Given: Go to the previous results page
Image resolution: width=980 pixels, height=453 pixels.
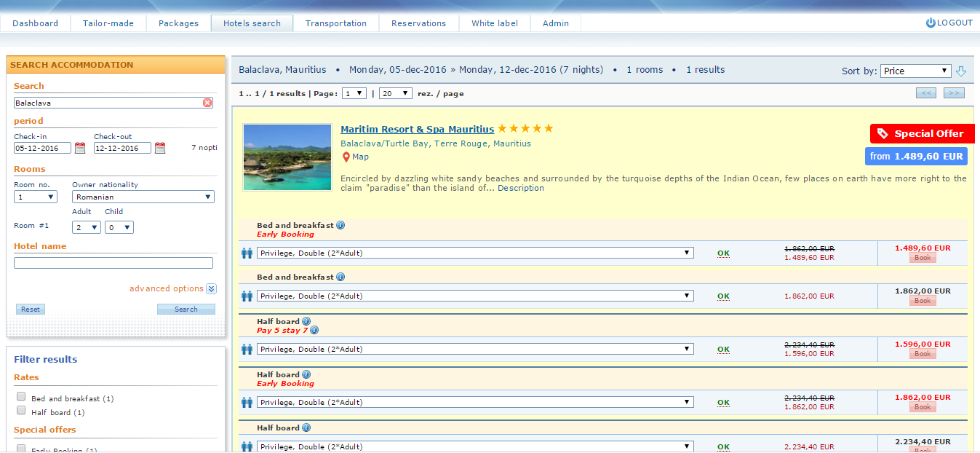Looking at the screenshot, I should click(x=925, y=93).
